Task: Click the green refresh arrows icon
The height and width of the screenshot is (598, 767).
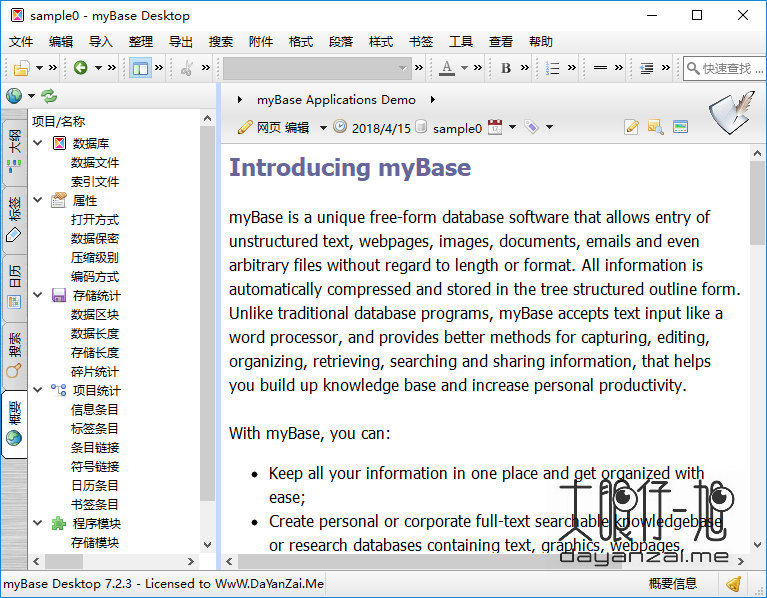Action: pyautogui.click(x=49, y=96)
